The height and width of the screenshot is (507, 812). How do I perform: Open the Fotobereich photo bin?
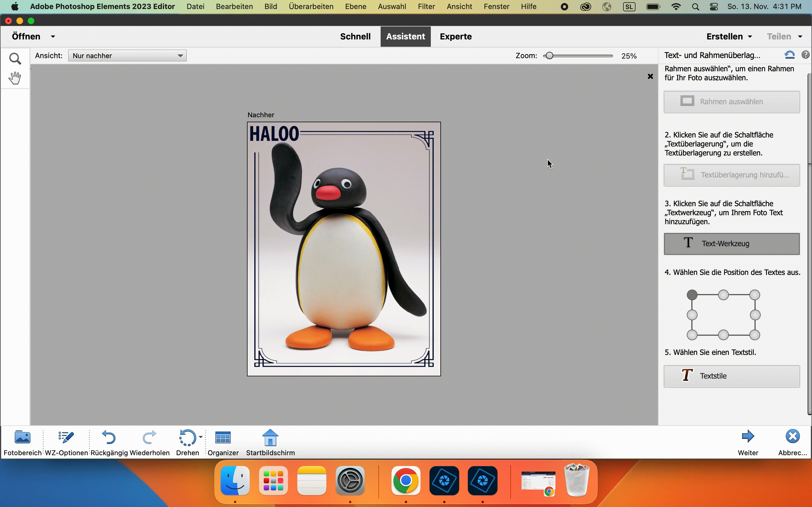(23, 437)
